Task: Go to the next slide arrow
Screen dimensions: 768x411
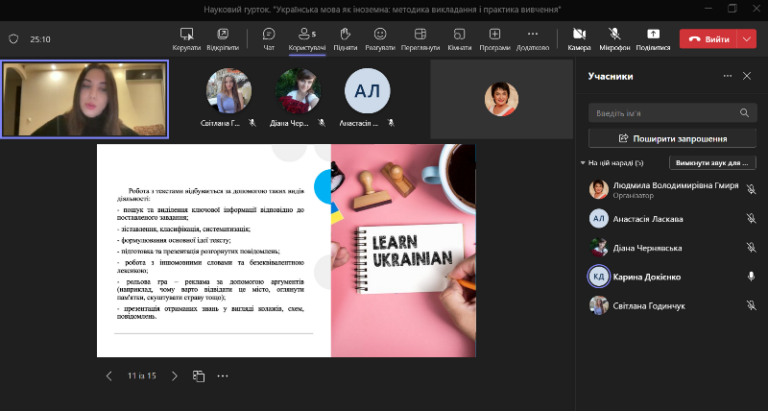Action: (174, 376)
